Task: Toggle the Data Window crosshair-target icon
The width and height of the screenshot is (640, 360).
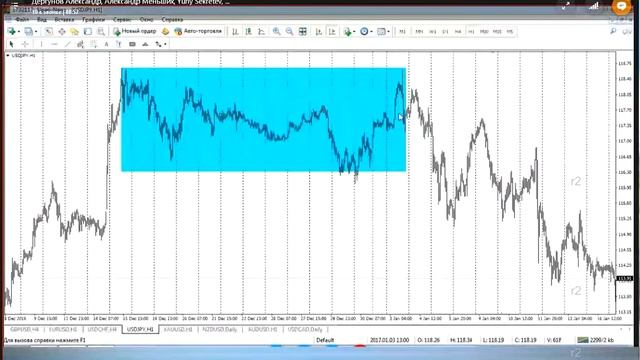Action: tap(62, 31)
